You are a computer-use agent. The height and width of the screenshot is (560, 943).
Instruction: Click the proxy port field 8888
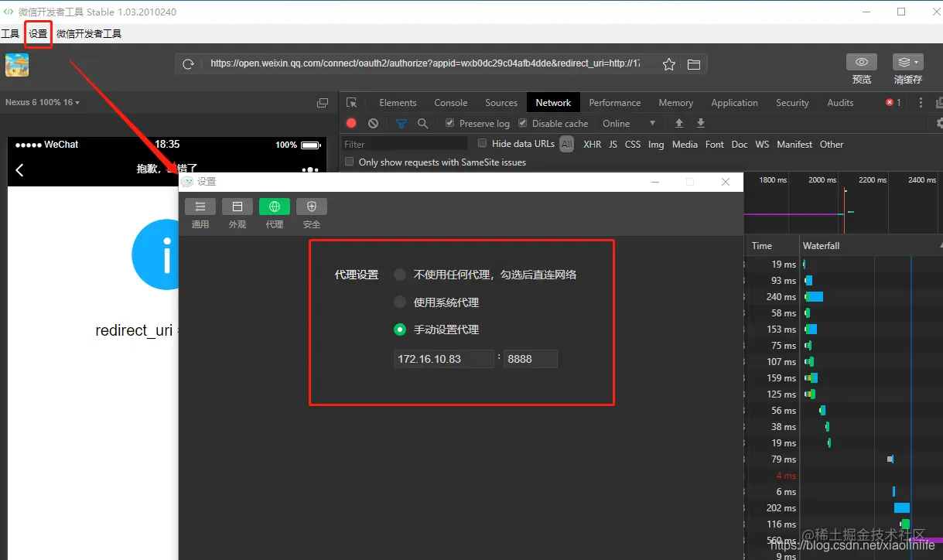pos(531,359)
